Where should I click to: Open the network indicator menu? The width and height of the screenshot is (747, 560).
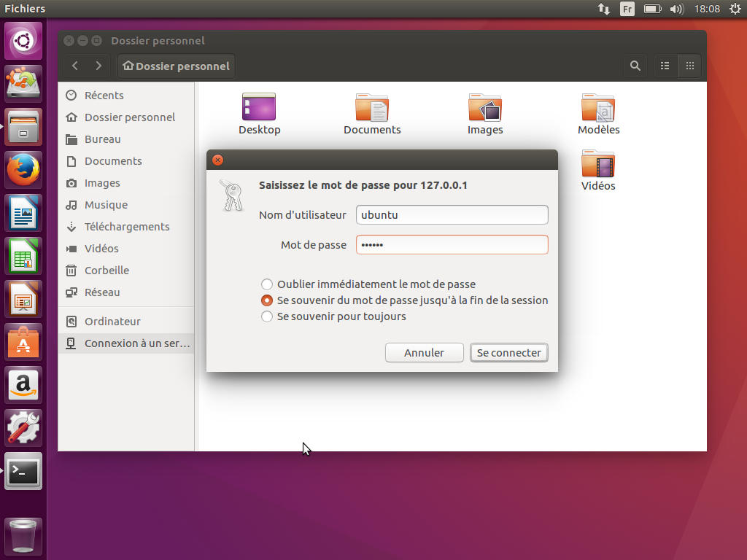(x=604, y=9)
